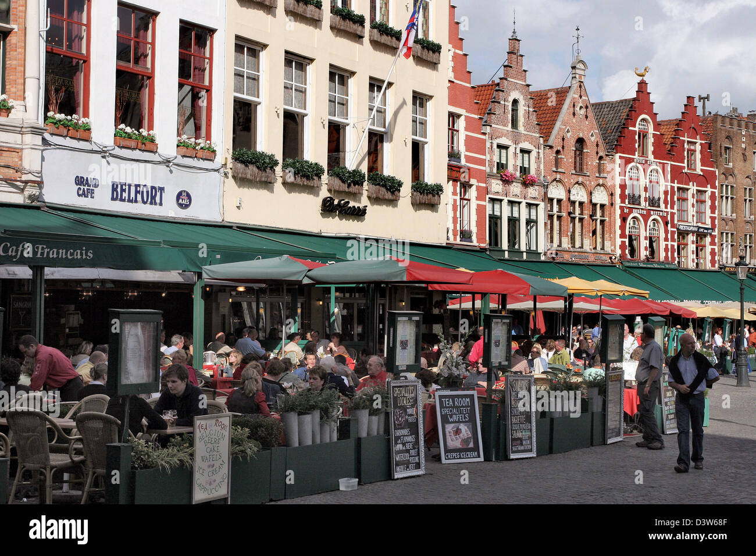The width and height of the screenshot is (756, 556).
Task: Click the Café Francais awning text
Action: point(47,251)
